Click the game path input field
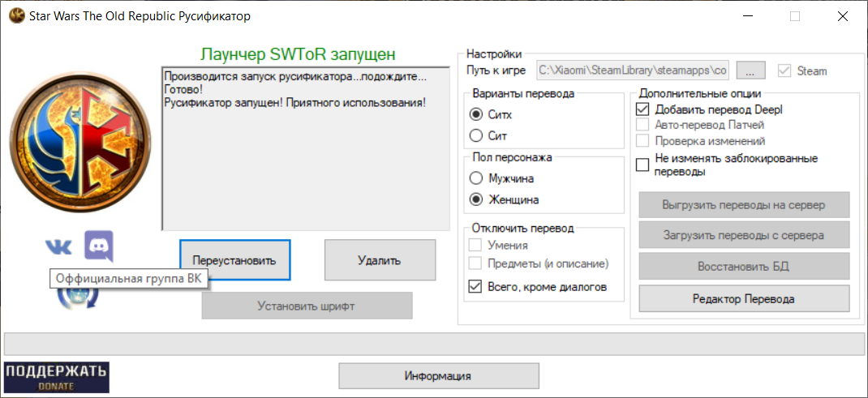Image resolution: width=868 pixels, height=398 pixels. point(634,71)
